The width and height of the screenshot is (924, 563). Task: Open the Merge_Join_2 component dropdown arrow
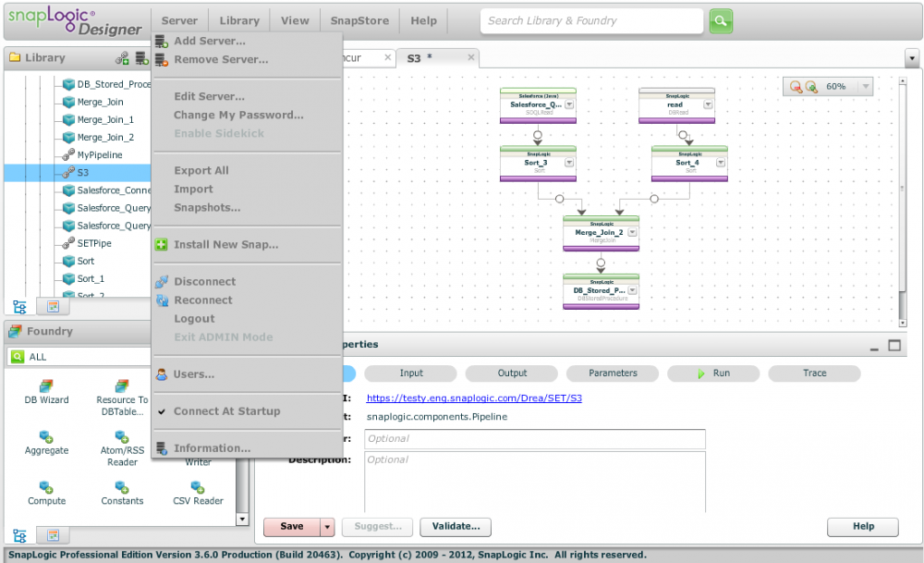point(632,232)
